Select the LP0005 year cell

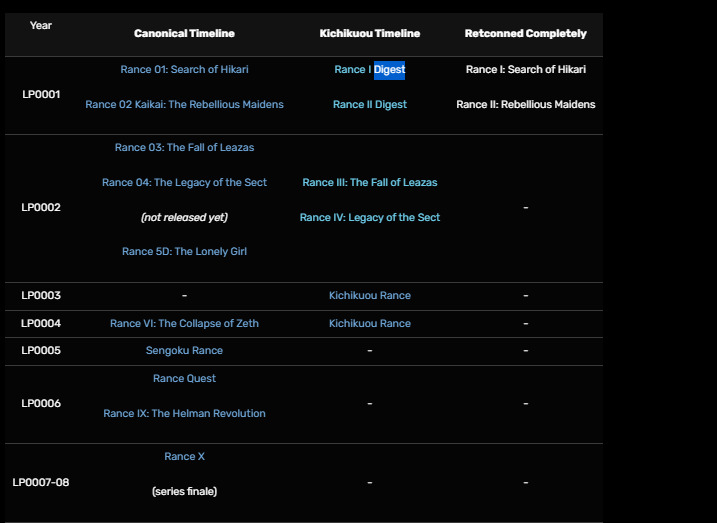pyautogui.click(x=41, y=351)
